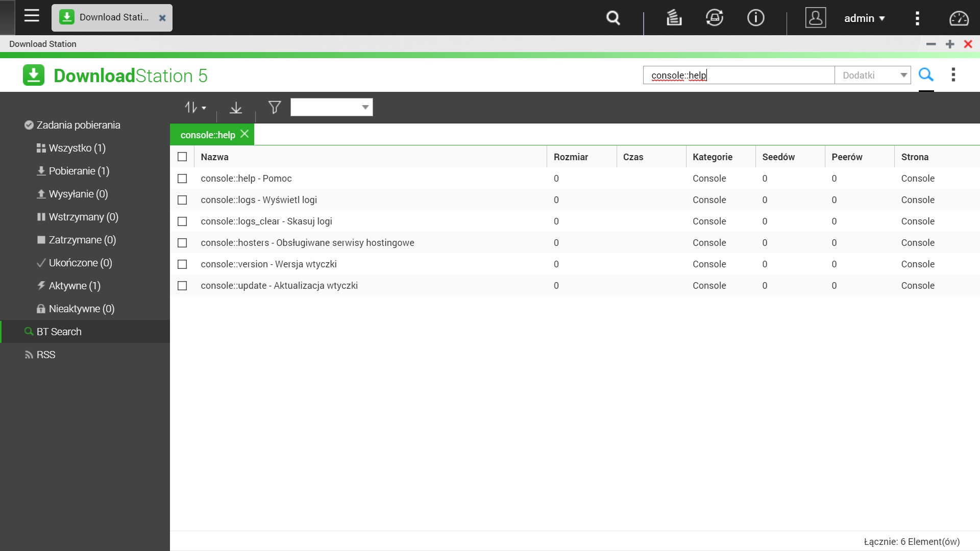
Task: Open the QTS main hamburger menu
Action: 32,16
